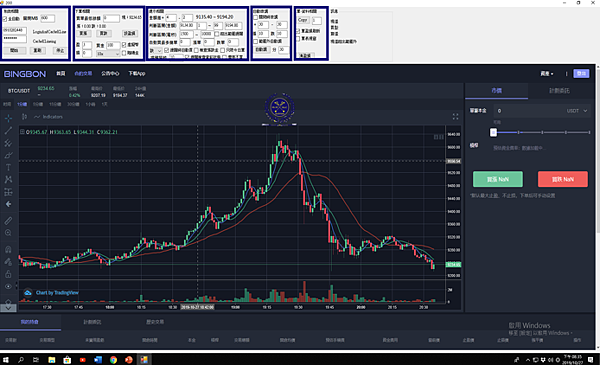Image resolution: width=600 pixels, height=365 pixels.
Task: Click the left-pointing back arrow tool
Action: (8, 204)
